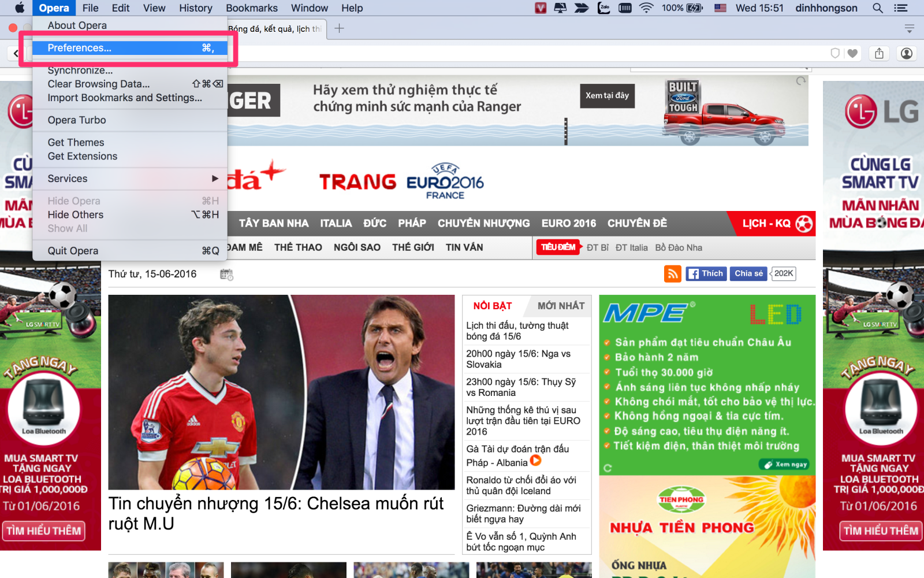Click the Facebook Thích button
Viewport: 924px width, 578px height.
706,273
